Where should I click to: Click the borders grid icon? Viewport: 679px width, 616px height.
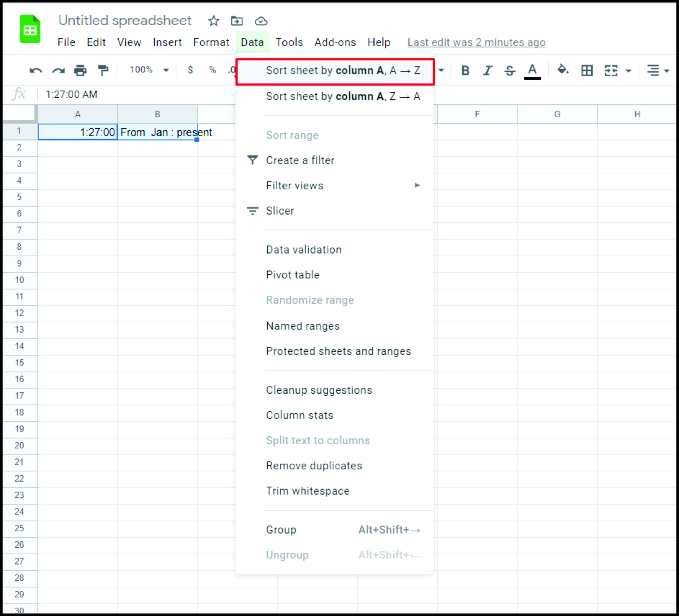point(587,71)
